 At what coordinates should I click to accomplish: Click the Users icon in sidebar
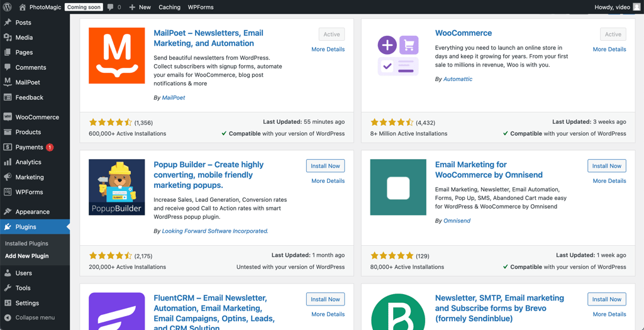tap(8, 273)
